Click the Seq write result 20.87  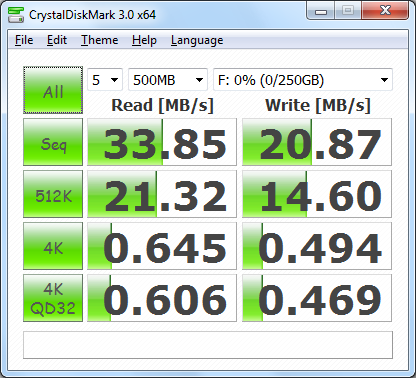317,142
